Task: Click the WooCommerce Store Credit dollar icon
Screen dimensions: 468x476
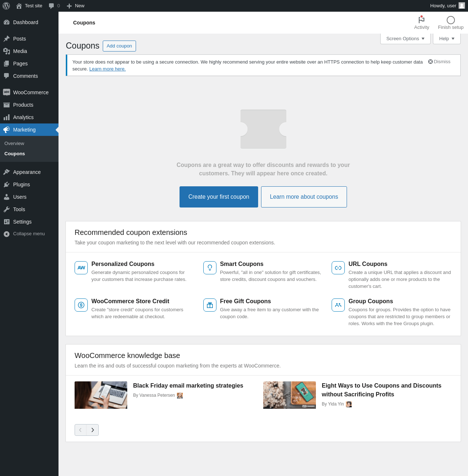Action: (x=81, y=305)
